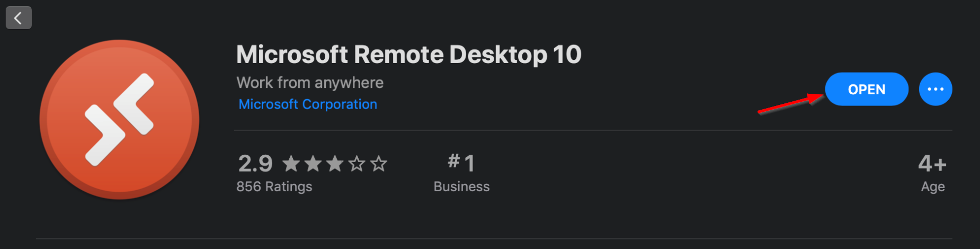Viewport: 980px width, 249px height.
Task: Click the Microsoft Remote Desktop app icon
Action: click(x=119, y=120)
